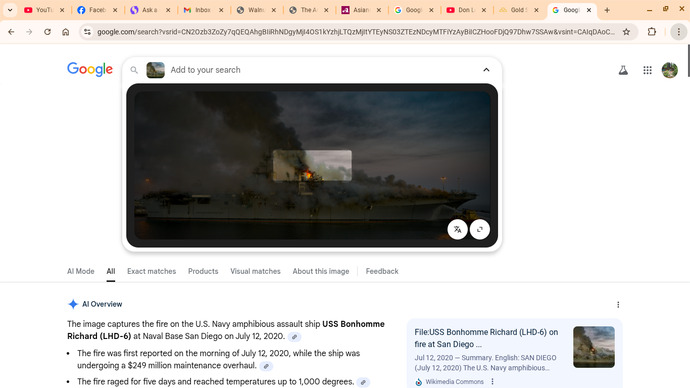
Task: Open File:USS Bonhomme Richard result link
Action: coord(486,338)
